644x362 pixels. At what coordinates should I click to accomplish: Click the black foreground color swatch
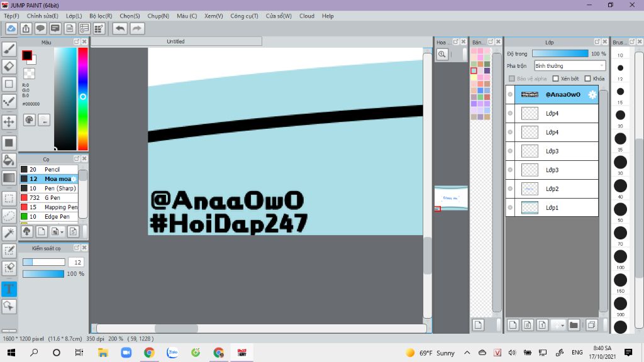pos(26,55)
